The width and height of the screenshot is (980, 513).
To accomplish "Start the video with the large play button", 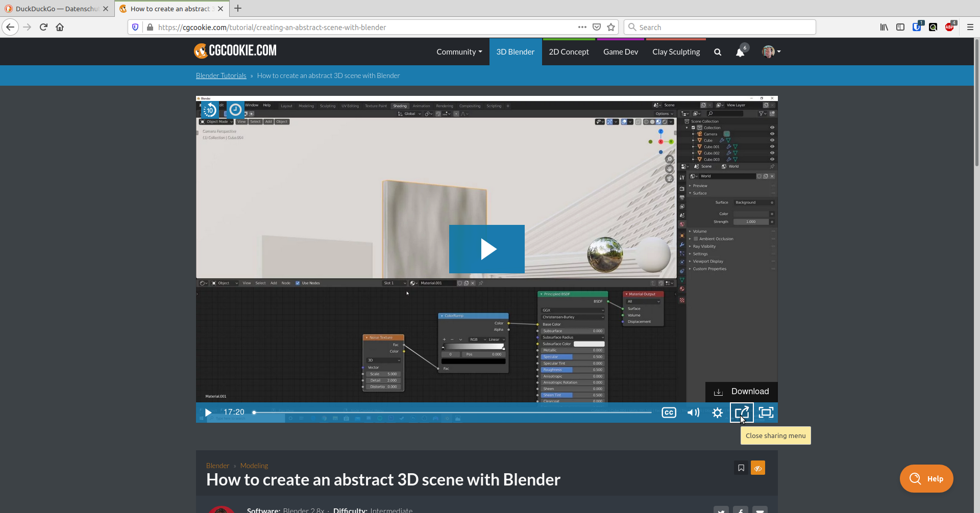I will 487,249.
